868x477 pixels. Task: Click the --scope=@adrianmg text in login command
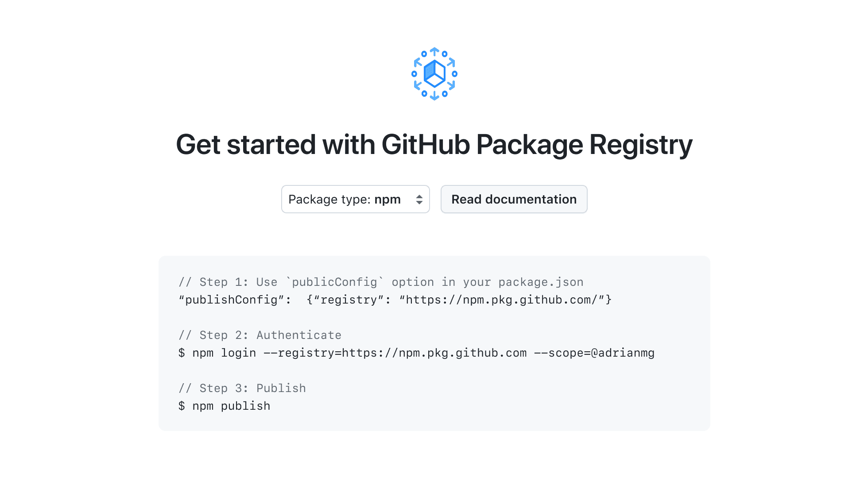point(594,353)
